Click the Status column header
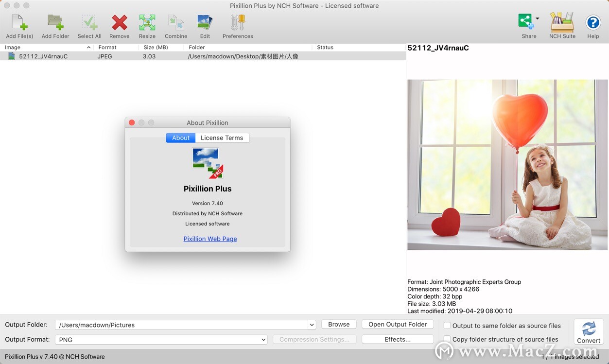Screen dimensions: 609x364 (x=359, y=47)
